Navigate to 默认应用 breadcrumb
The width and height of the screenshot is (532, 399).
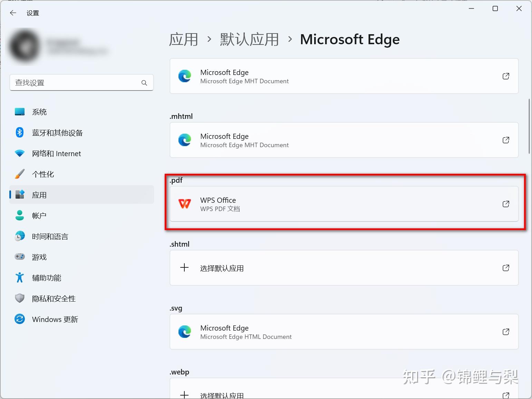(x=249, y=39)
